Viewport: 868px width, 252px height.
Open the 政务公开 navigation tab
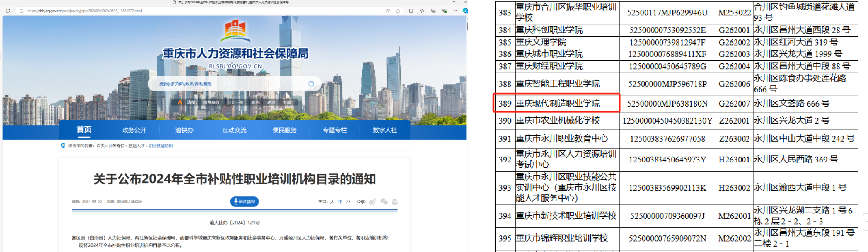134,130
